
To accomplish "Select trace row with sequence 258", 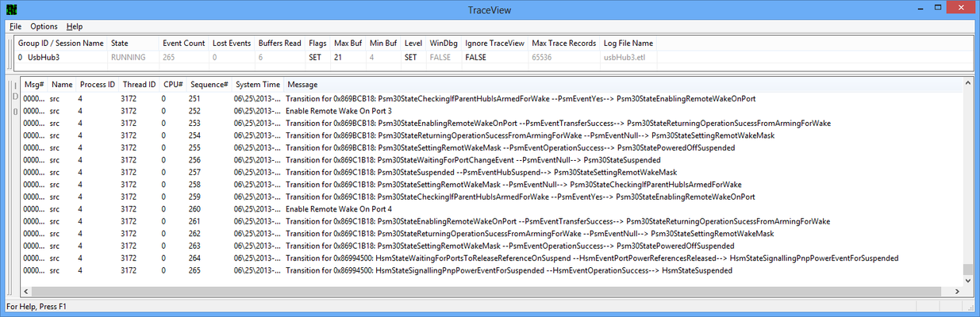I will pyautogui.click(x=491, y=185).
